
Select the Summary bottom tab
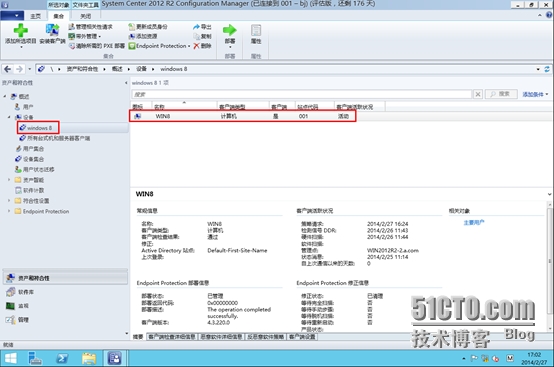(x=138, y=337)
